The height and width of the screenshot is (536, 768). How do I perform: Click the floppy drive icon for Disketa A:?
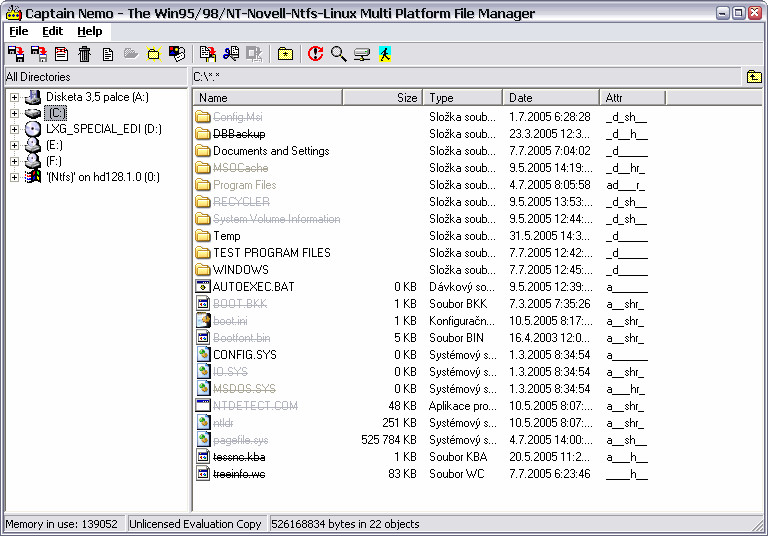click(x=33, y=97)
